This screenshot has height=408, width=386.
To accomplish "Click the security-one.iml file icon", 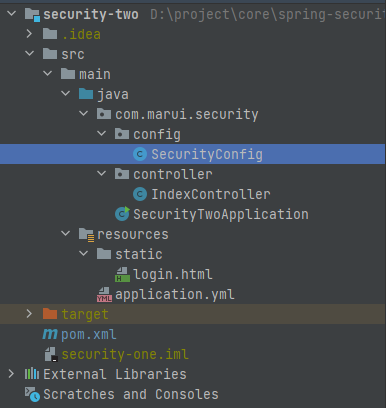I will click(x=51, y=354).
